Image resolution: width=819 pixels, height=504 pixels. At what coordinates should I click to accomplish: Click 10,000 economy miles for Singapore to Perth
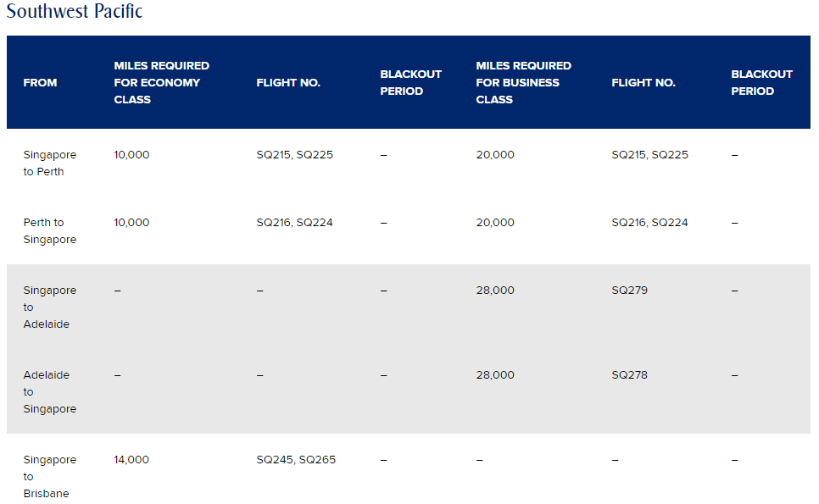tap(131, 155)
